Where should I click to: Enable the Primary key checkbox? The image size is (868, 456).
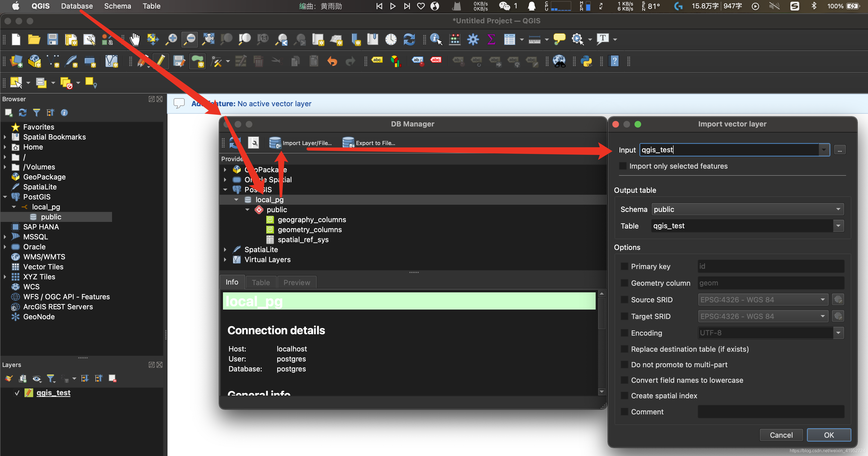(624, 266)
